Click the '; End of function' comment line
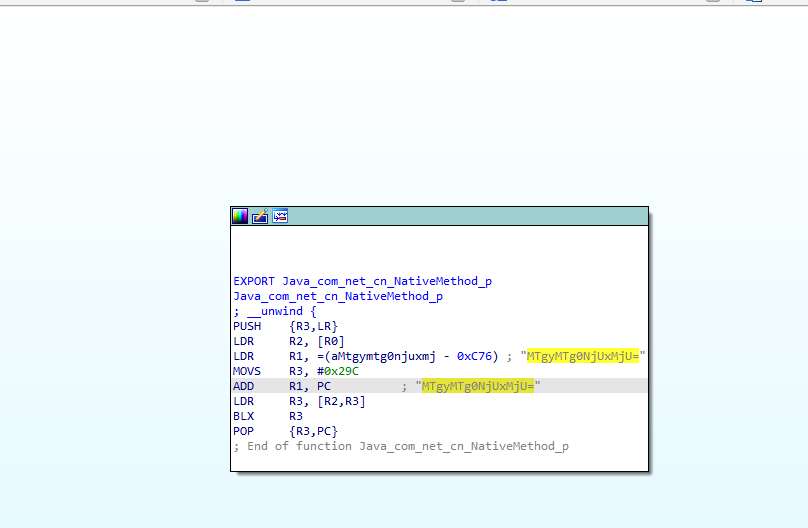Viewport: 808px width, 528px height. (401, 446)
